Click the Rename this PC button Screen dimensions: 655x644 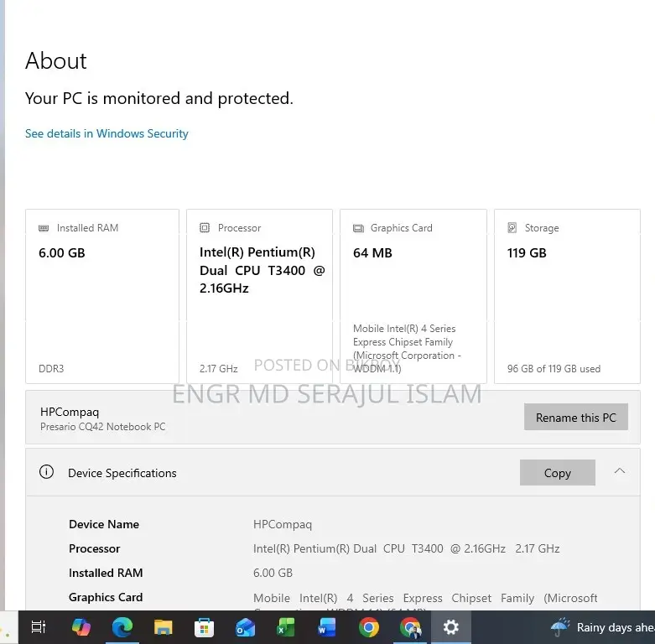pos(575,417)
